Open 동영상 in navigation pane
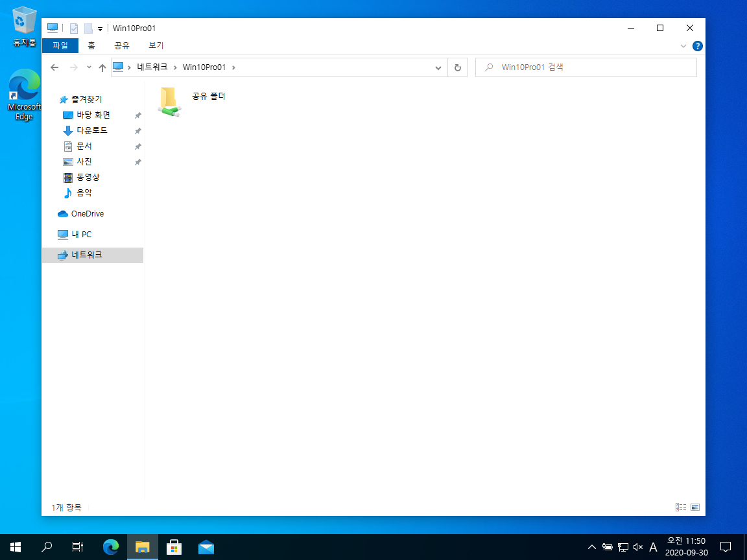747x560 pixels. [88, 177]
